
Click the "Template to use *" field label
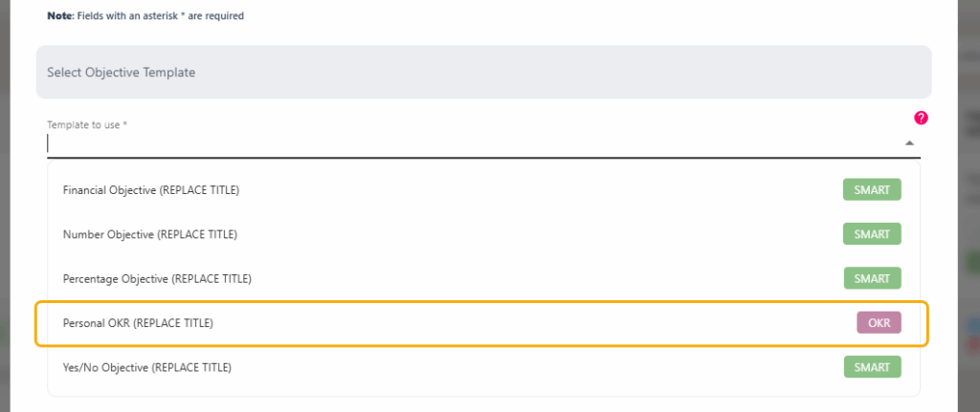click(x=87, y=125)
